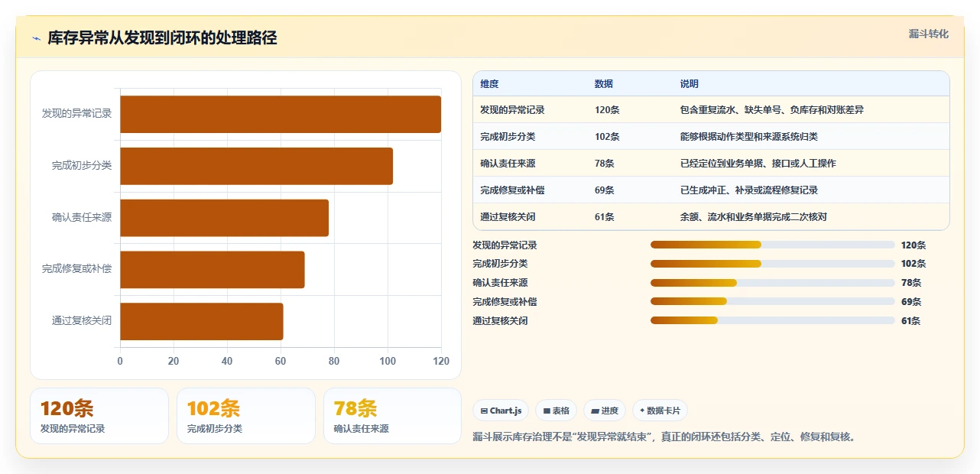Click description 已生成冲正、补录或流程修复记录
Image resolution: width=980 pixels, height=474 pixels.
point(748,190)
